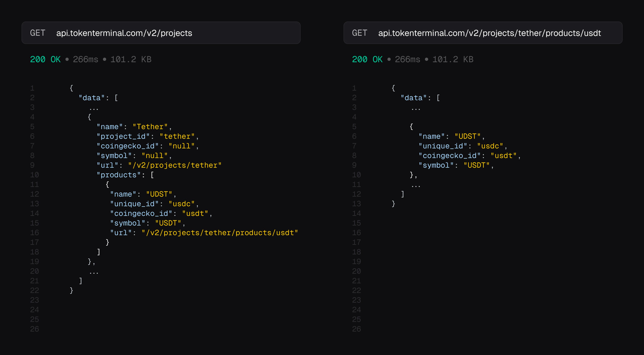Image resolution: width=644 pixels, height=355 pixels.
Task: Click the "data" key in left response
Action: tap(92, 98)
